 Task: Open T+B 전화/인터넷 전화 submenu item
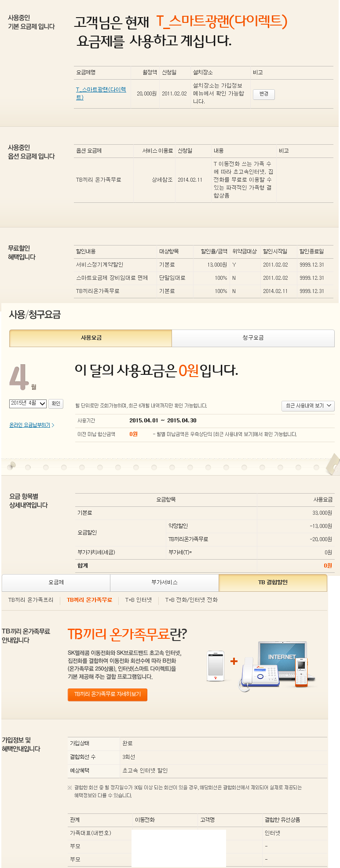click(191, 600)
